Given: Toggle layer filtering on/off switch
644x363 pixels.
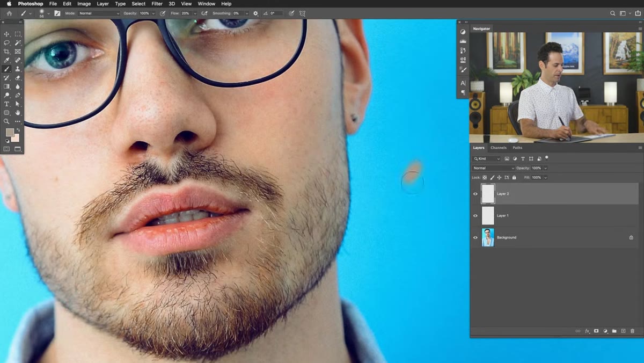Looking at the screenshot, I should pyautogui.click(x=547, y=158).
